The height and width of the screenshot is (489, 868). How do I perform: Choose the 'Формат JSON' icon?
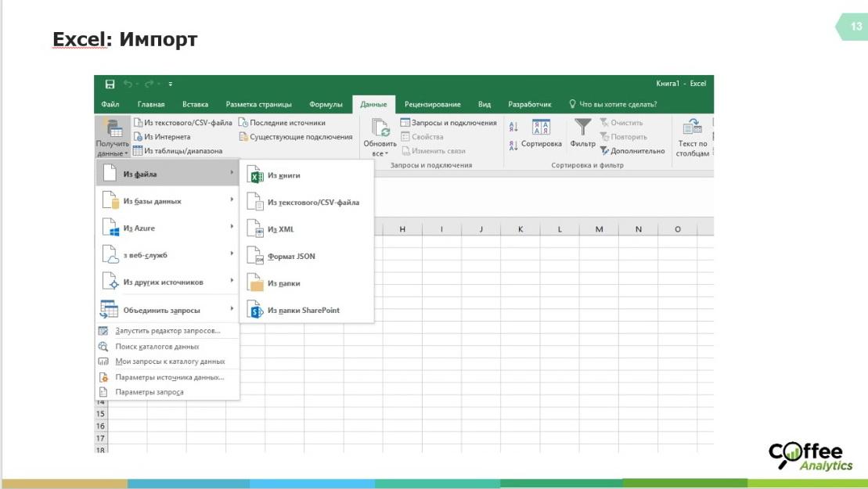tap(255, 256)
